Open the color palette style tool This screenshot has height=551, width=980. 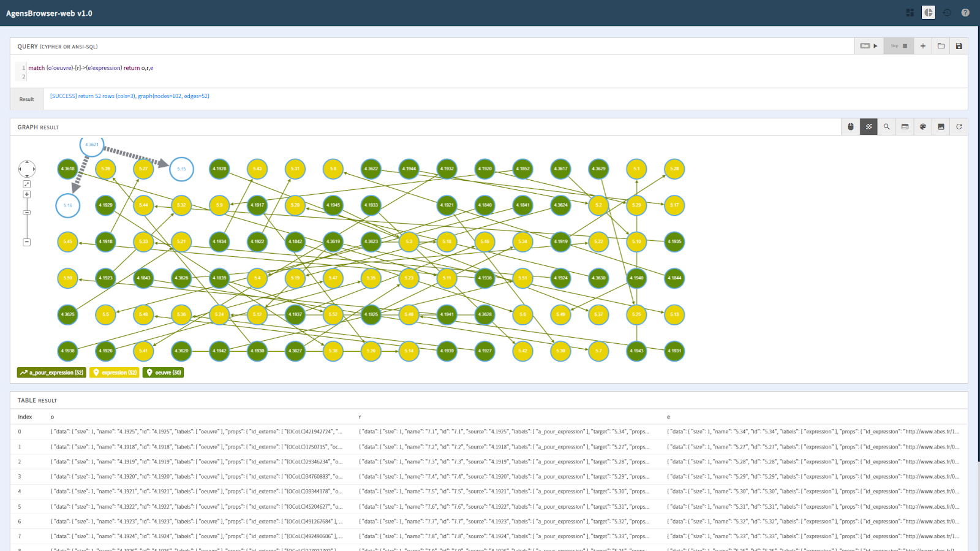coord(923,127)
